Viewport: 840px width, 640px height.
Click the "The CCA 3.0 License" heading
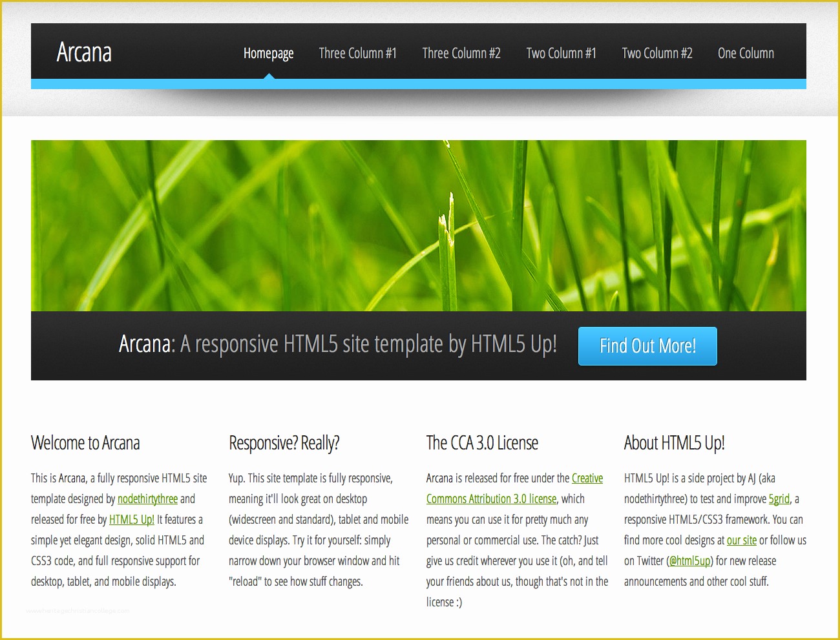pyautogui.click(x=482, y=443)
